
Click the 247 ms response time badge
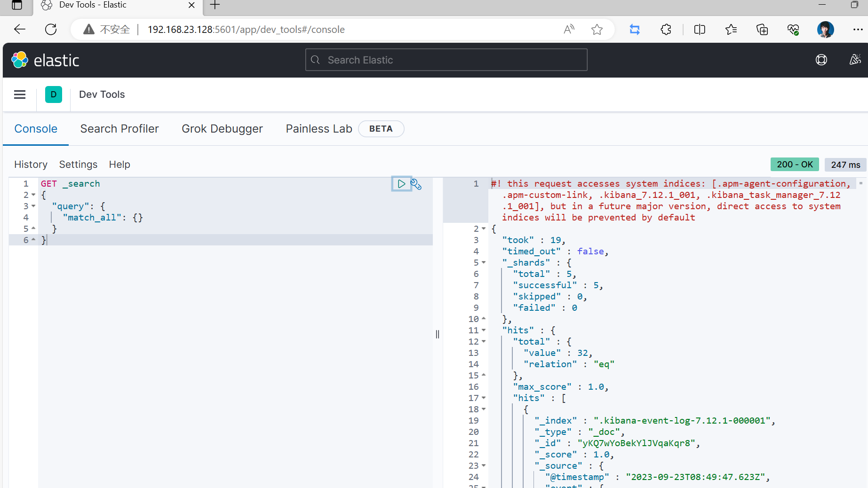[845, 165]
